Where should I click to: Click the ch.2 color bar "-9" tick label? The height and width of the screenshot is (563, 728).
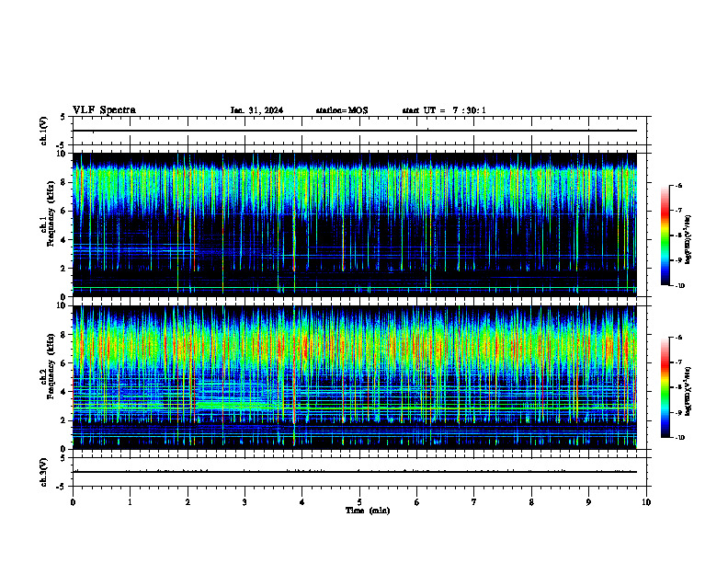[678, 412]
